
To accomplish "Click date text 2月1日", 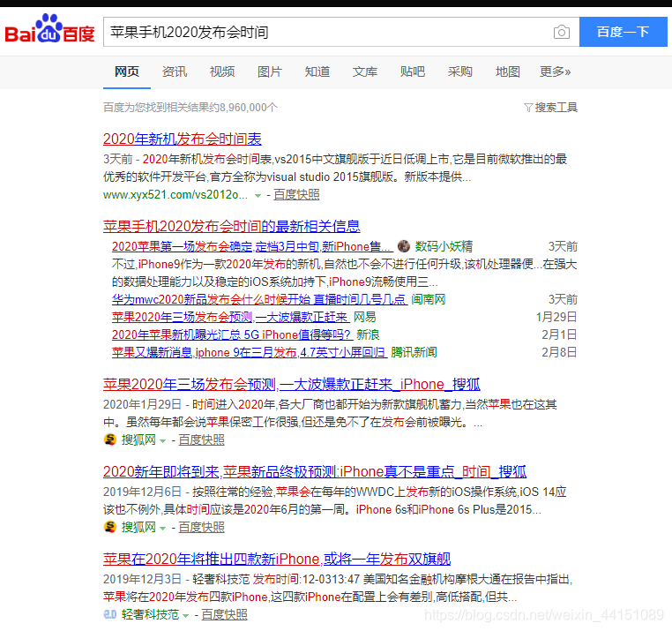I will tap(559, 334).
